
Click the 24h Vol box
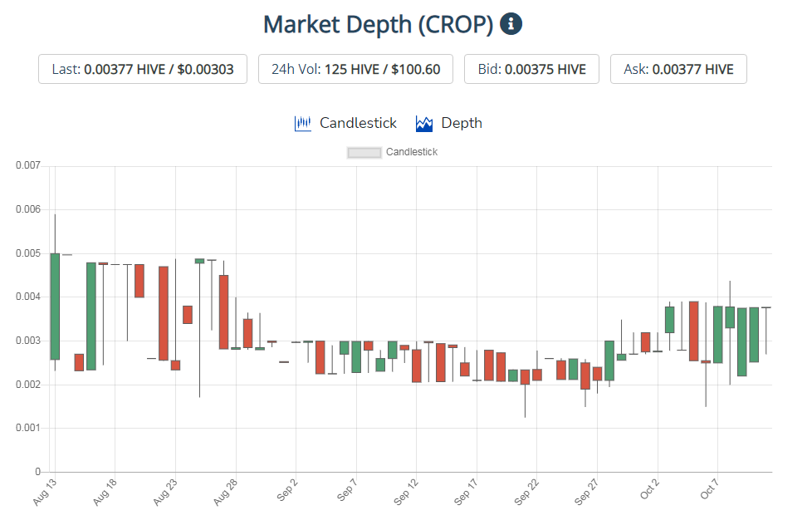355,69
